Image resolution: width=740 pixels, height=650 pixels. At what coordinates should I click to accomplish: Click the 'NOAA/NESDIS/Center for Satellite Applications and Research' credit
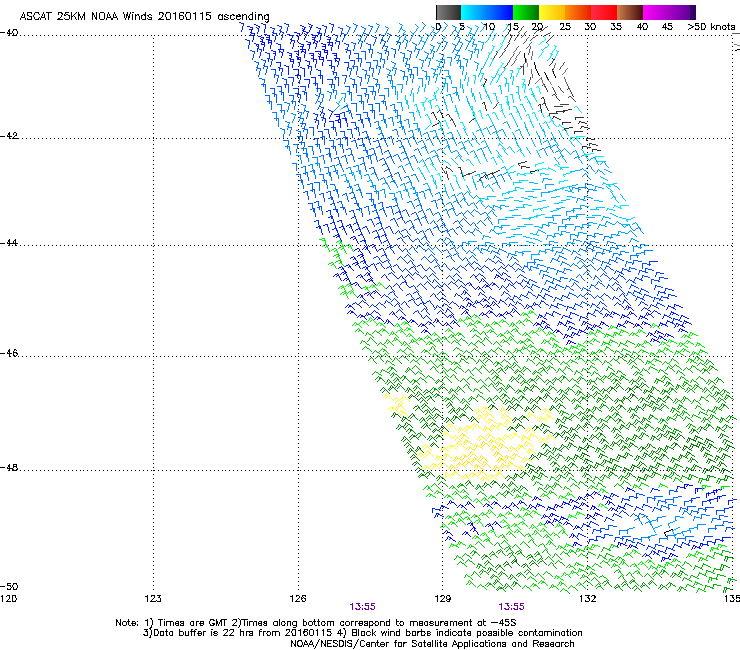point(432,644)
